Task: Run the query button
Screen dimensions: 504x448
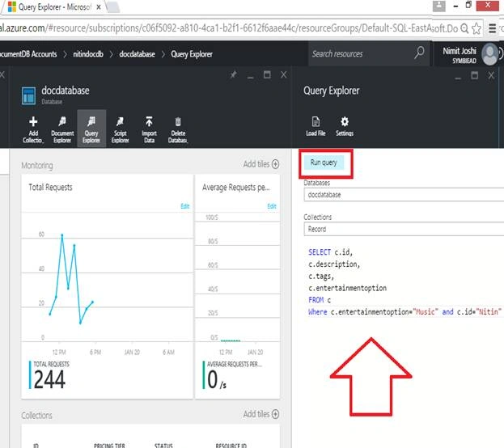Action: click(x=324, y=163)
